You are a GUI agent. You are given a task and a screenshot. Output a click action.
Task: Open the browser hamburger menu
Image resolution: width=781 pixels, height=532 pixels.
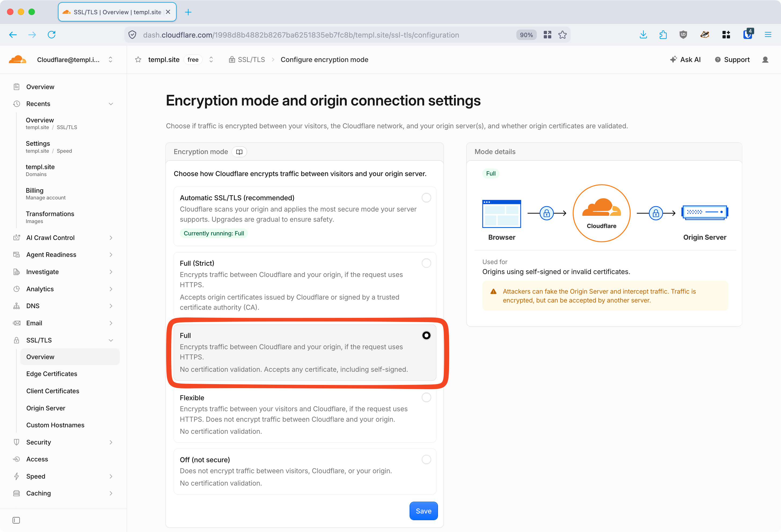768,35
